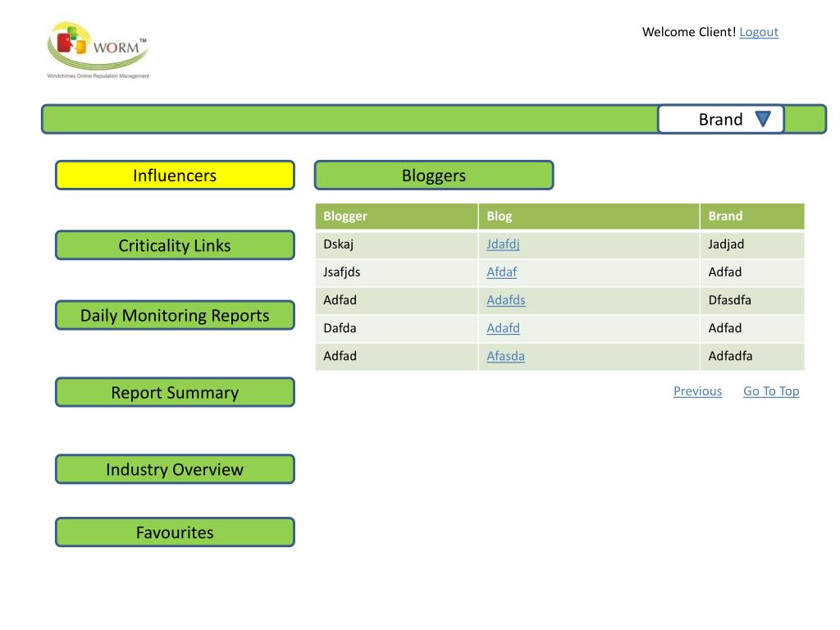Open the Favourites section

click(176, 532)
